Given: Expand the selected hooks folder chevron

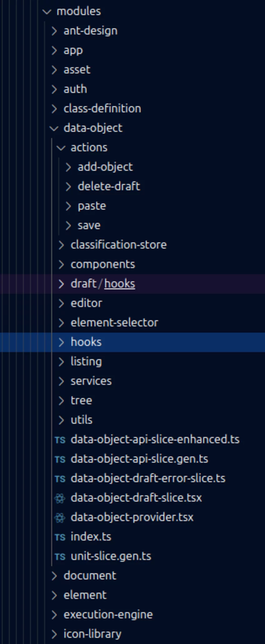Looking at the screenshot, I should click(61, 342).
